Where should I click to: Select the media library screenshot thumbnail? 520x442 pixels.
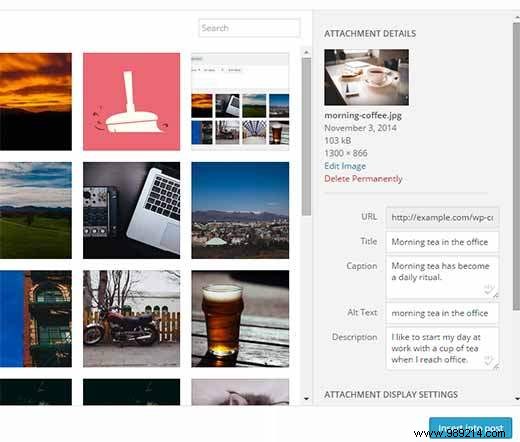(240, 102)
